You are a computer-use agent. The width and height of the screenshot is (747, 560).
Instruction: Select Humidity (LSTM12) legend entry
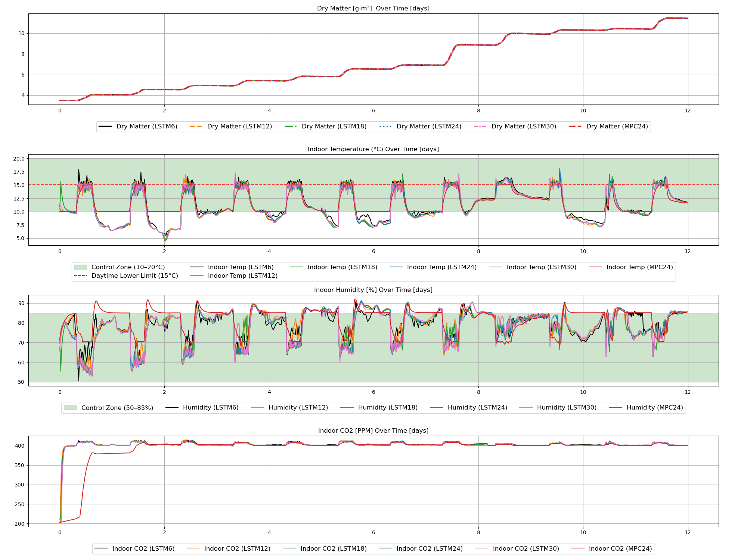click(298, 408)
